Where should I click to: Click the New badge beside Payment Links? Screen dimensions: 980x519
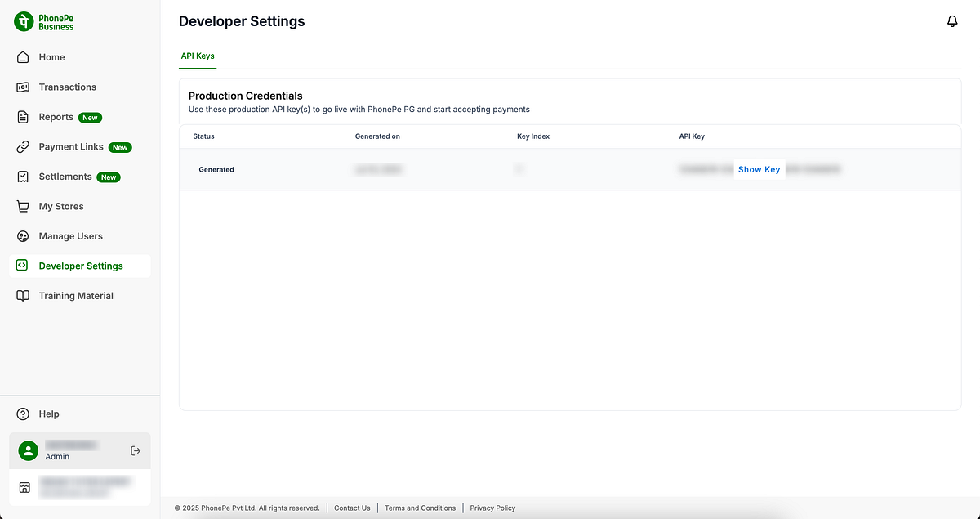pyautogui.click(x=120, y=147)
